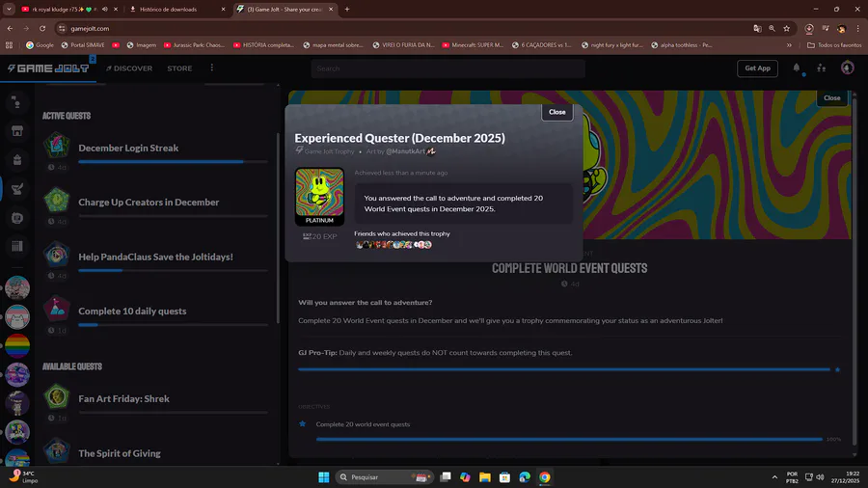This screenshot has width=868, height=488.
Task: Click the friends who achieved avatars row
Action: click(393, 245)
